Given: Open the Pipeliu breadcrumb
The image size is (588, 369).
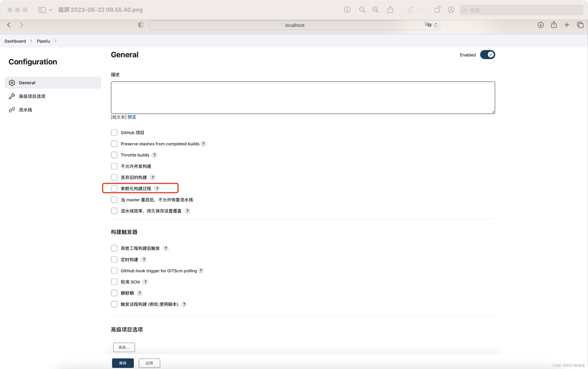Looking at the screenshot, I should tap(43, 41).
